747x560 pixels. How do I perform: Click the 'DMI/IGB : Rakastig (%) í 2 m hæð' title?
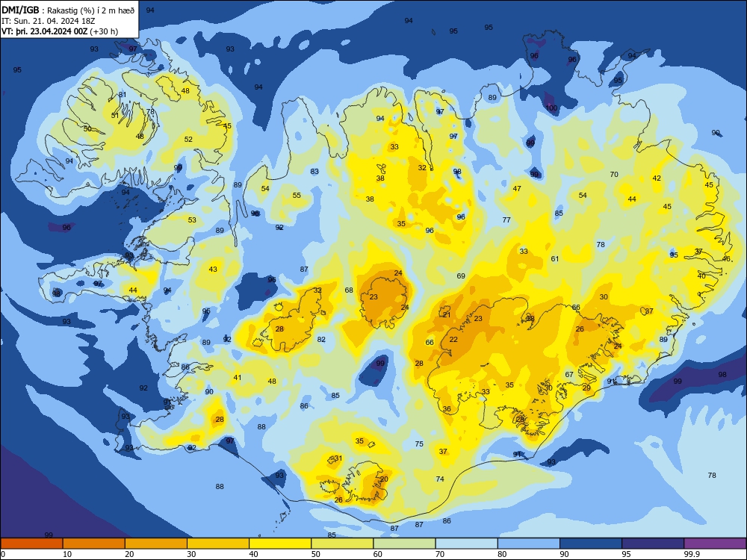[68, 10]
